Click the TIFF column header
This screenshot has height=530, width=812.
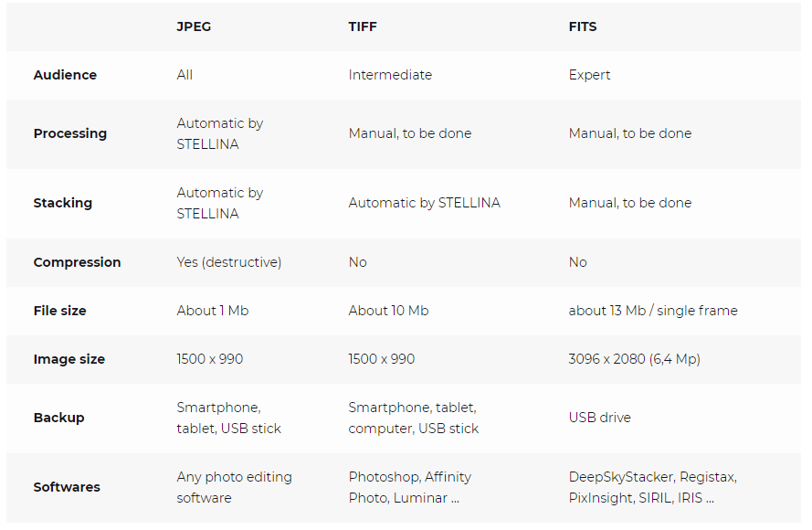[x=363, y=26]
